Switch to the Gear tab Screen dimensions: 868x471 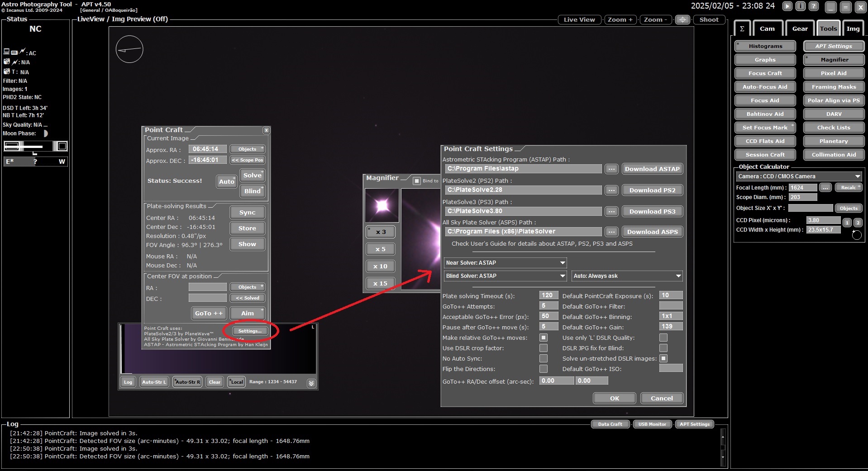coord(800,29)
